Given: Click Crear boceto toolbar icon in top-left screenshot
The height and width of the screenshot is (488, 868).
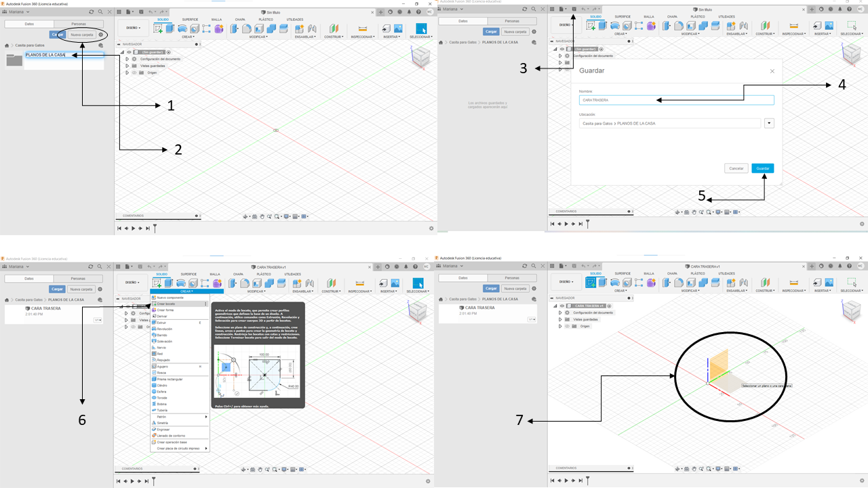Looking at the screenshot, I should coord(158,28).
